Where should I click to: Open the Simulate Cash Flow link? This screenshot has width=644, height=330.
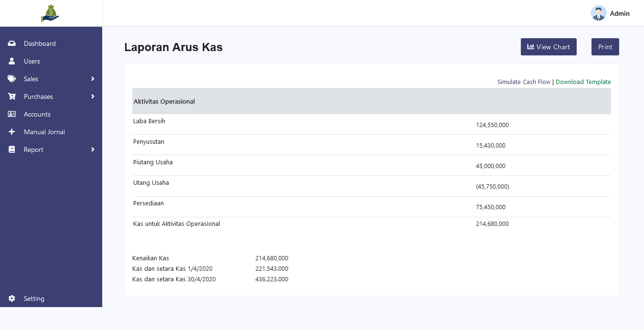point(524,82)
